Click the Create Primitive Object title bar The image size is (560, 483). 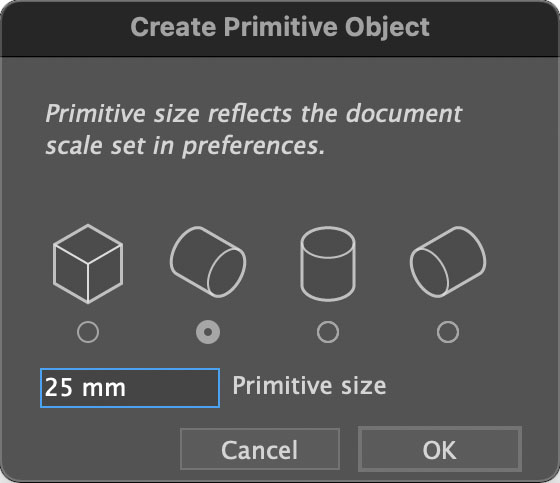point(280,28)
